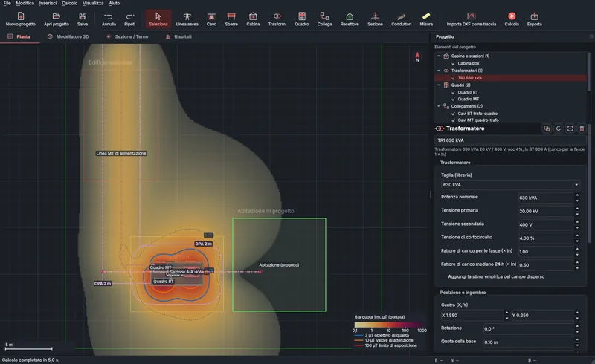This screenshot has width=595, height=364.
Task: Click the Y 0.250 center coordinate field
Action: [543, 316]
